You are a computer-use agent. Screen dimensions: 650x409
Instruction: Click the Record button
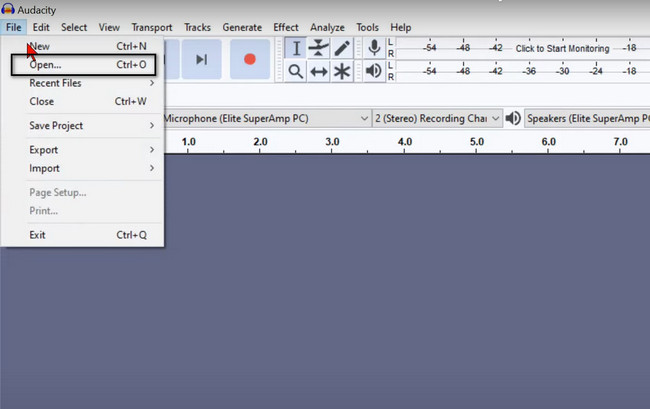point(250,59)
